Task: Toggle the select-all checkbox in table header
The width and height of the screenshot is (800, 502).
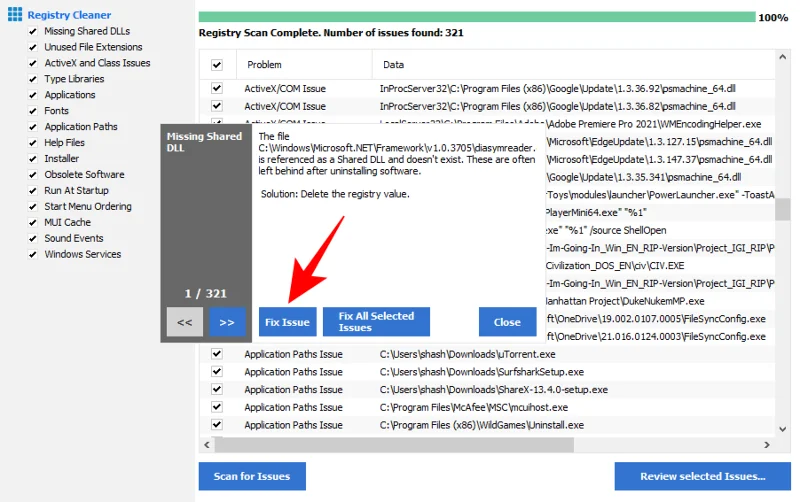Action: pos(217,65)
